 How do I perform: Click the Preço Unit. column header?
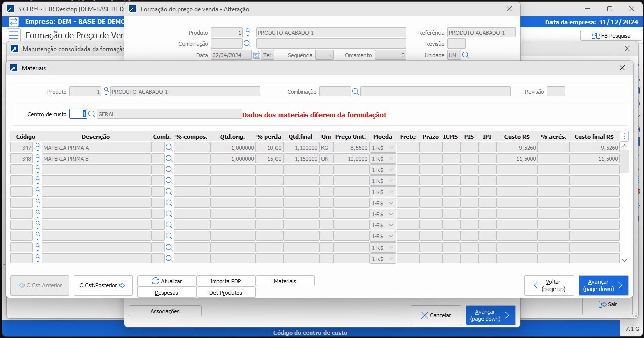pyautogui.click(x=351, y=136)
